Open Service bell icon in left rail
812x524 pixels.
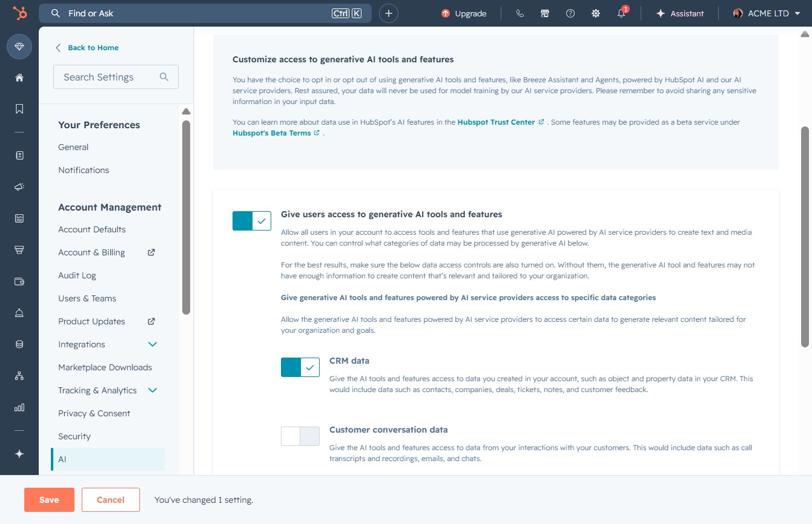click(x=19, y=313)
